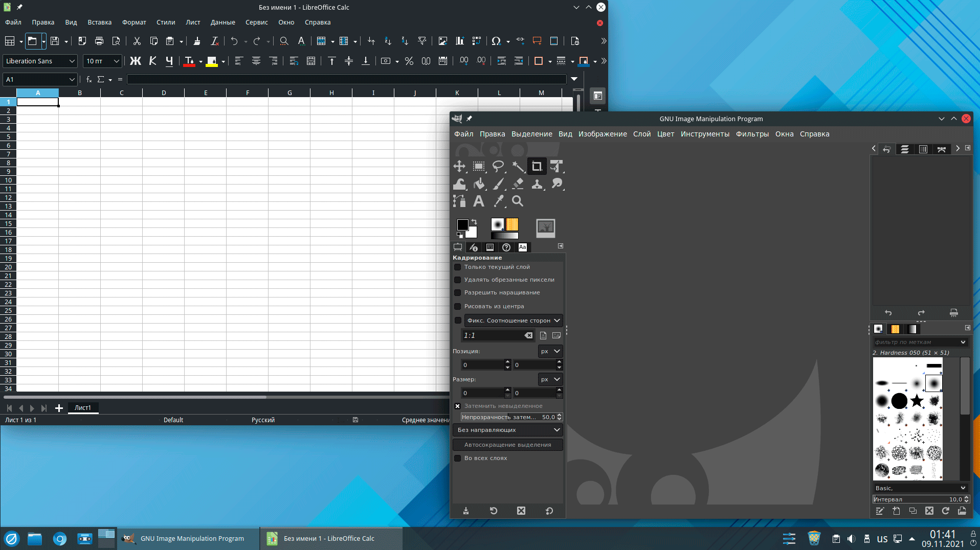Toggle 'Разрешить наращивание' checkbox
The width and height of the screenshot is (980, 550).
coord(458,293)
